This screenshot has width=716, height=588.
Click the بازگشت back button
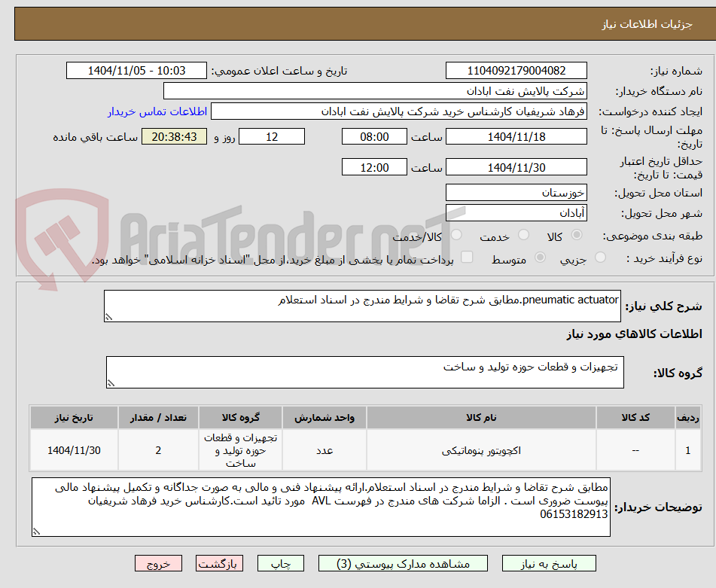(219, 562)
